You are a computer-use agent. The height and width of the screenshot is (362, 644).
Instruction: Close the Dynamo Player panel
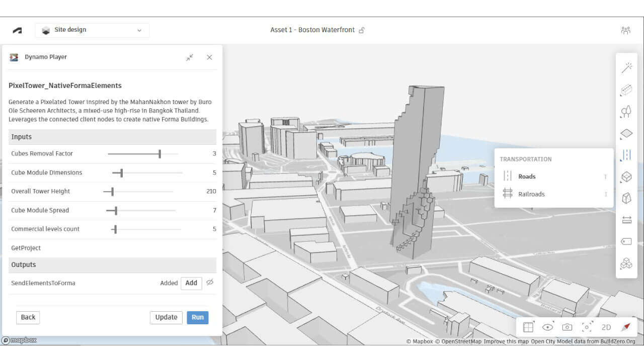tap(209, 57)
